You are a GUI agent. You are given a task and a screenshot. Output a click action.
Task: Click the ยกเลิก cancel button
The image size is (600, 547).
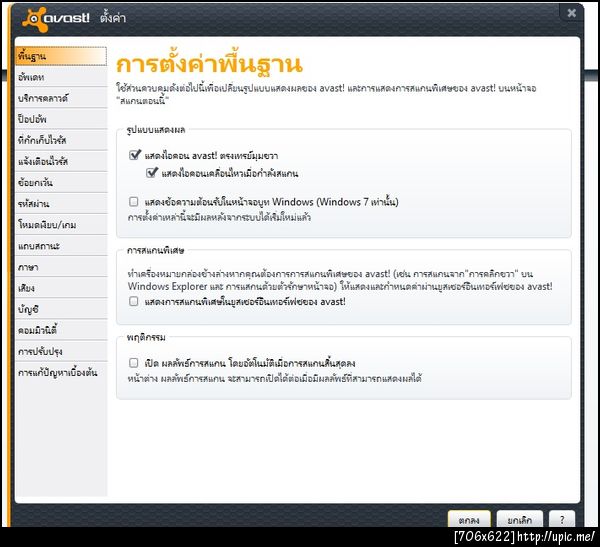pyautogui.click(x=519, y=519)
